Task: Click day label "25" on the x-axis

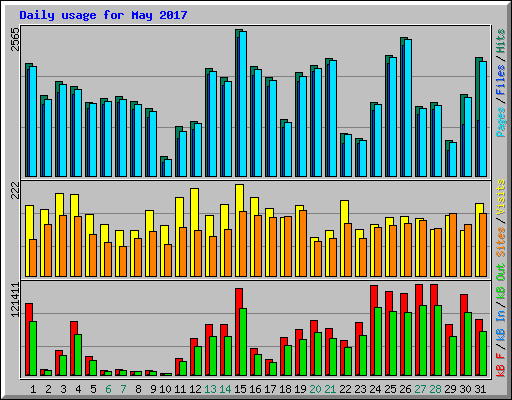Action: (x=390, y=389)
